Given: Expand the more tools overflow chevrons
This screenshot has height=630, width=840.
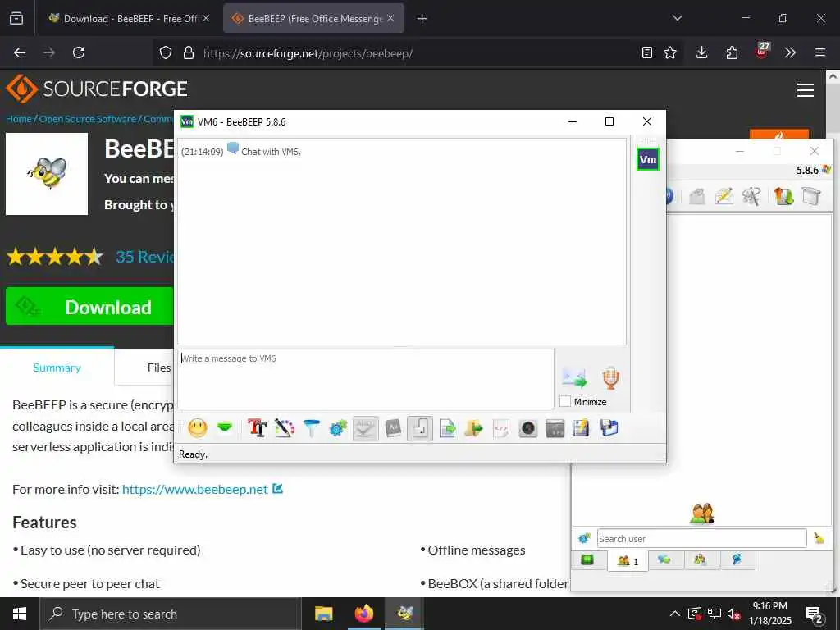Looking at the screenshot, I should 790,52.
